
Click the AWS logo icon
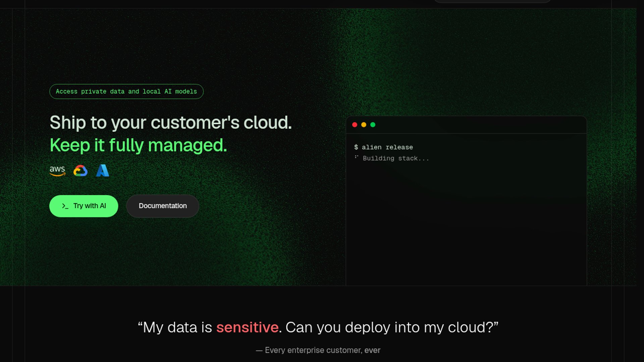point(57,171)
